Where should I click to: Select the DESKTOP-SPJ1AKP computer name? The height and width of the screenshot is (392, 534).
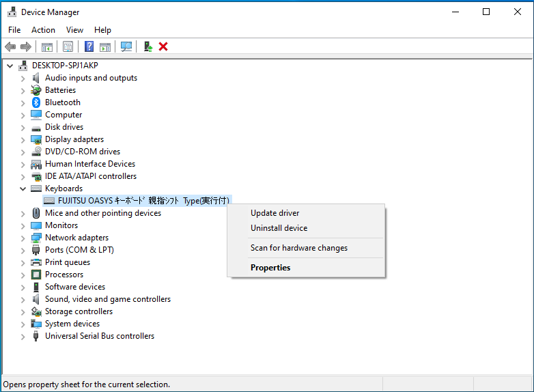[x=65, y=65]
